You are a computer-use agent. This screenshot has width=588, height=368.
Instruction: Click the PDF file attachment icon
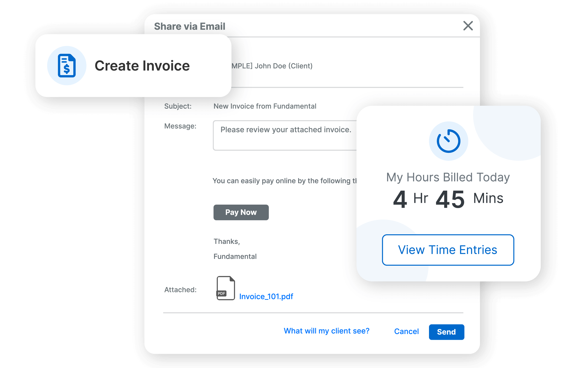tap(225, 288)
